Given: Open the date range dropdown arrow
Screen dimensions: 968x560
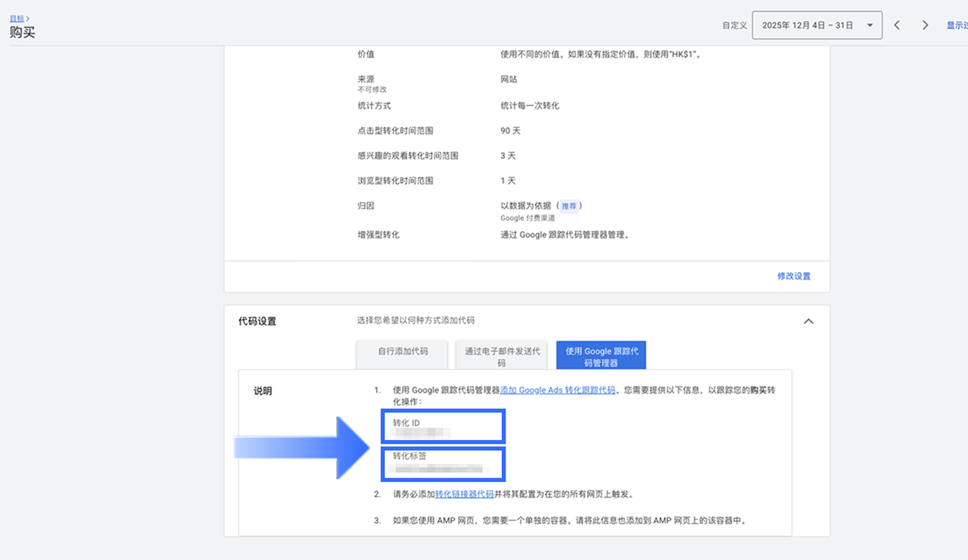Looking at the screenshot, I should pyautogui.click(x=869, y=25).
